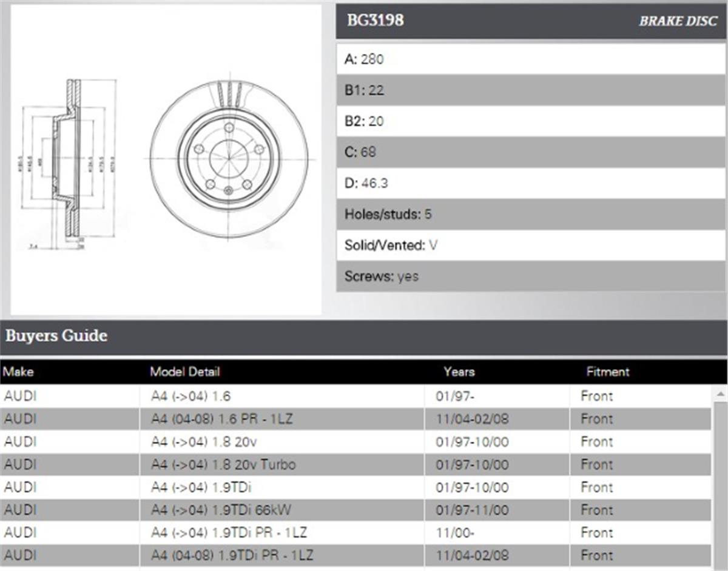Click the Holes/studs: 5 row

tap(531, 214)
